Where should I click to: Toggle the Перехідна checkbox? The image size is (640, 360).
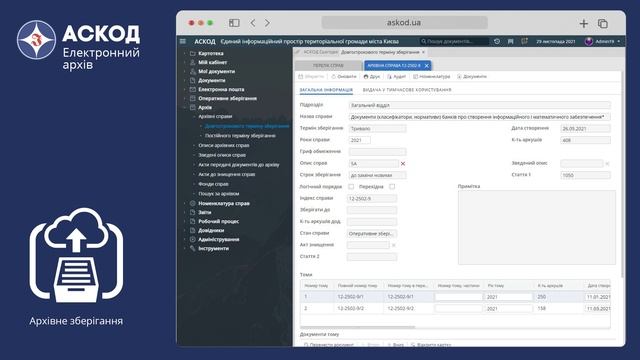tap(392, 187)
